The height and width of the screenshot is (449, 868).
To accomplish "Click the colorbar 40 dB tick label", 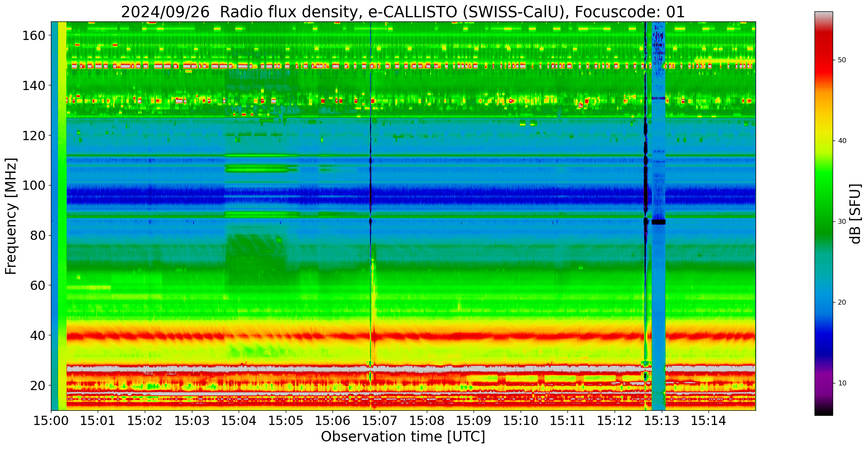I will point(842,141).
